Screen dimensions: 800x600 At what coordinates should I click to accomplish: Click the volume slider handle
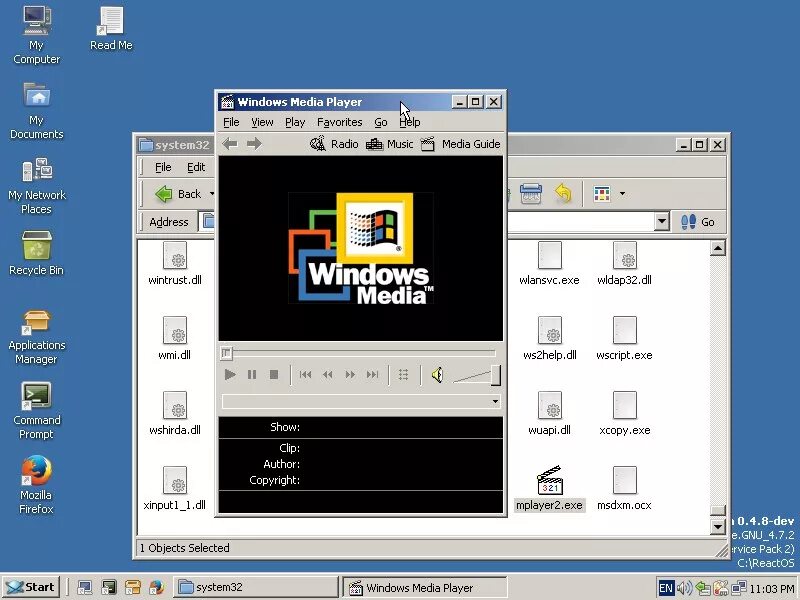point(495,376)
